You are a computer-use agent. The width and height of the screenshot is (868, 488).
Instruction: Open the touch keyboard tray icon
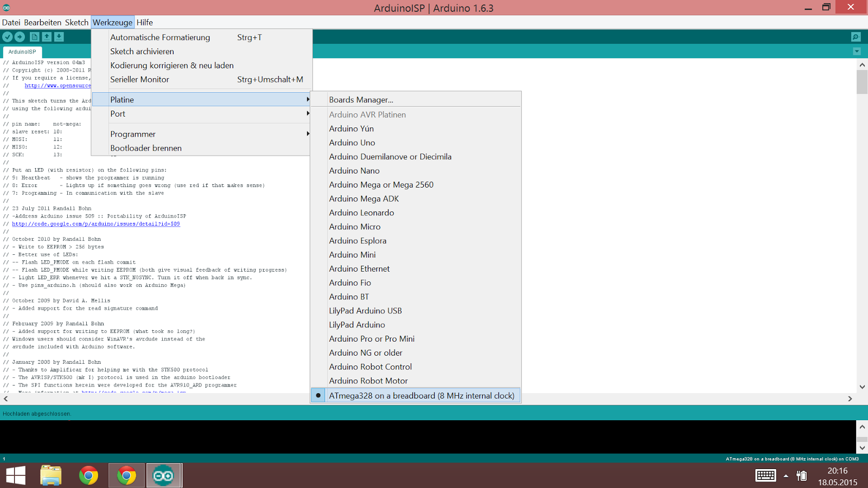[765, 476]
